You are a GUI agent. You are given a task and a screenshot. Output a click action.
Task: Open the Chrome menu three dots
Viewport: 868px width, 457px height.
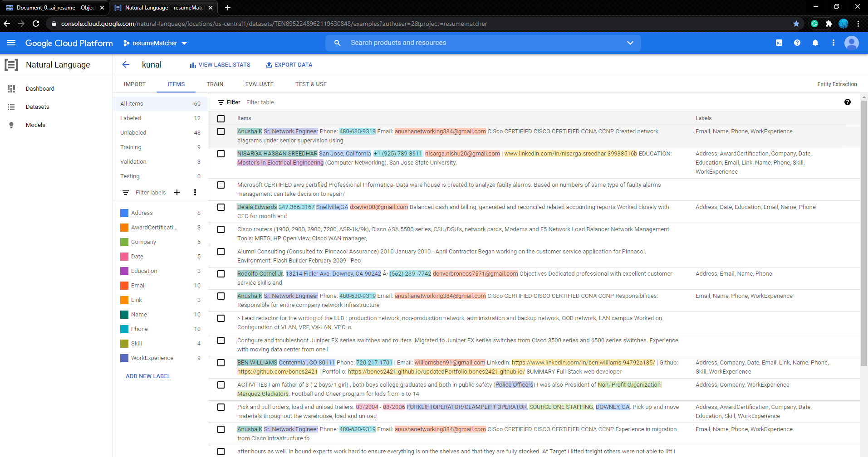(x=858, y=24)
